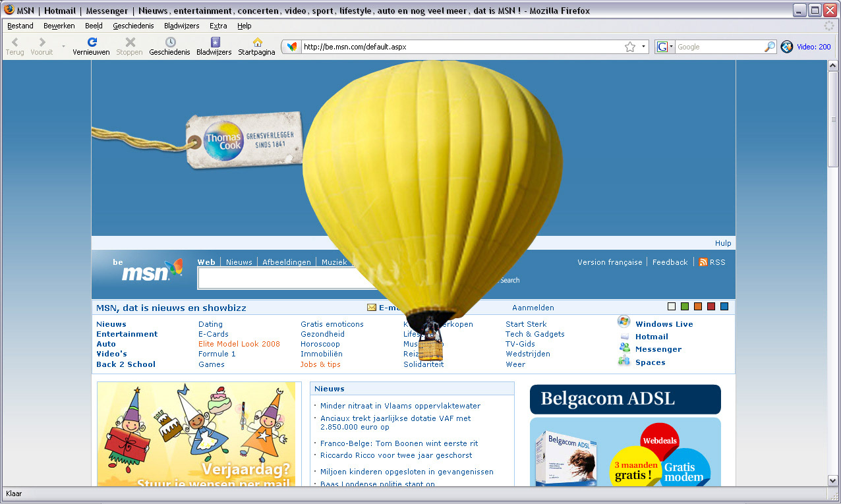This screenshot has height=504, width=841.
Task: Click the MSN butterfly site icon in address bar
Action: [292, 47]
